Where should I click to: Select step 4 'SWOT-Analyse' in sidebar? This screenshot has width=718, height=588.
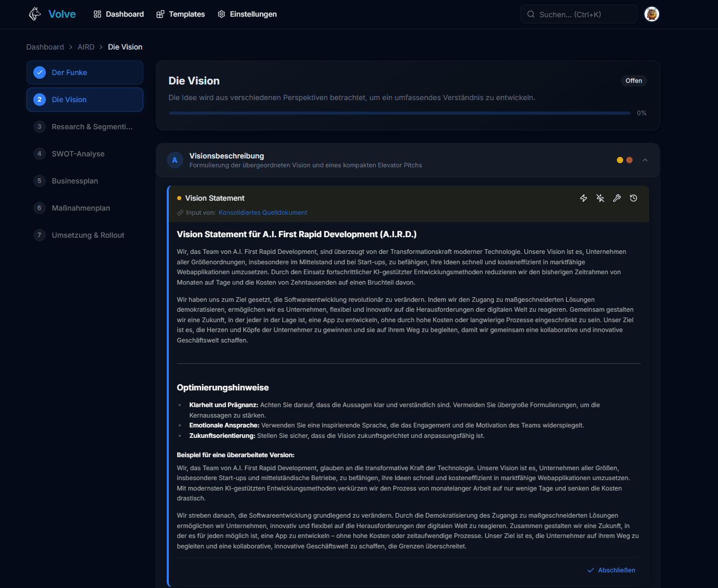pos(78,154)
